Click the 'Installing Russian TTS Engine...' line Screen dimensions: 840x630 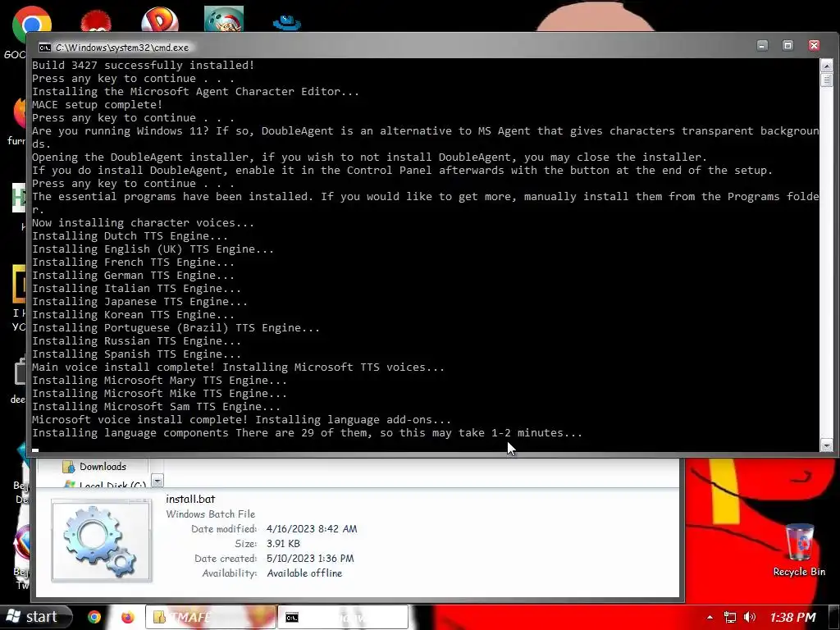[x=136, y=340]
